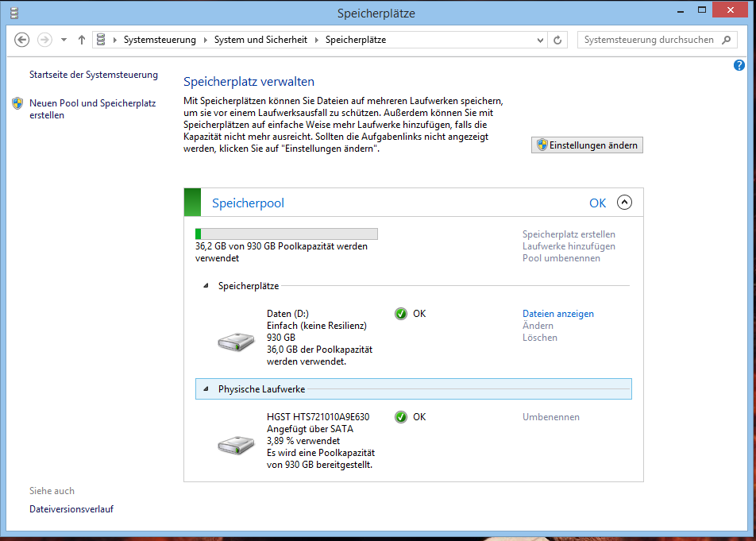The height and width of the screenshot is (541, 756).
Task: Click the Back navigation arrow
Action: (21, 40)
